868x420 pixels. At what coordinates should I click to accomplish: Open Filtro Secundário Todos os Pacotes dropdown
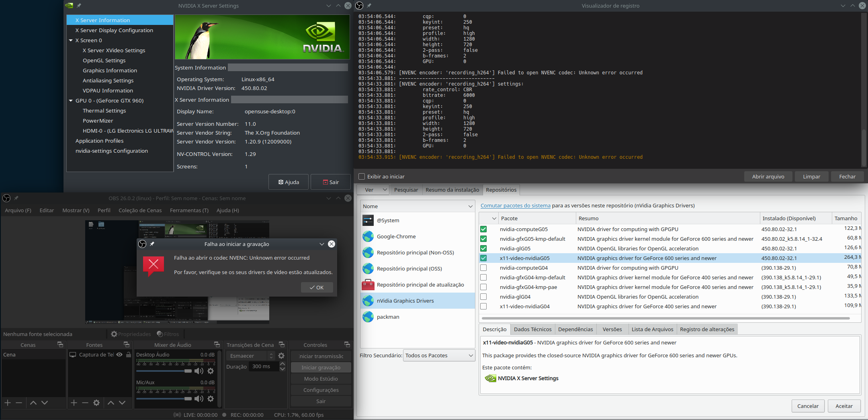439,355
